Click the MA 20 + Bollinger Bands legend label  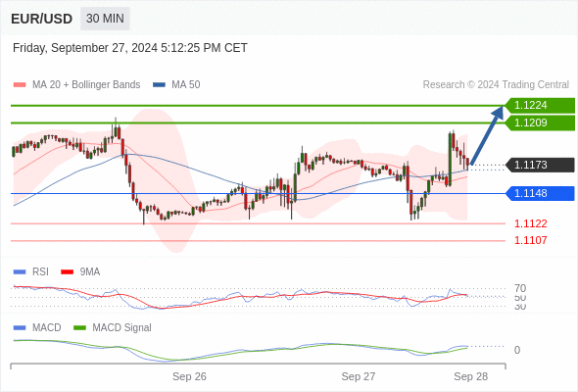[x=86, y=85]
